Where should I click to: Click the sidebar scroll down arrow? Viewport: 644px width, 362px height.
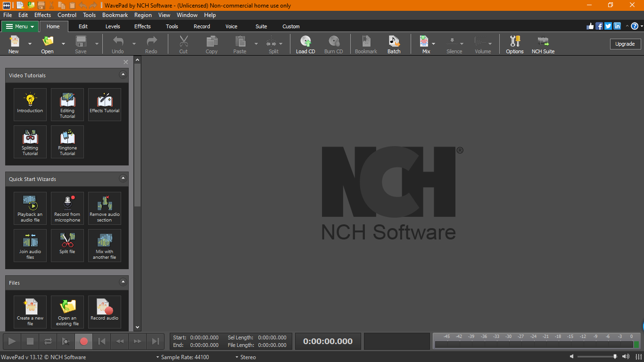coord(138,327)
